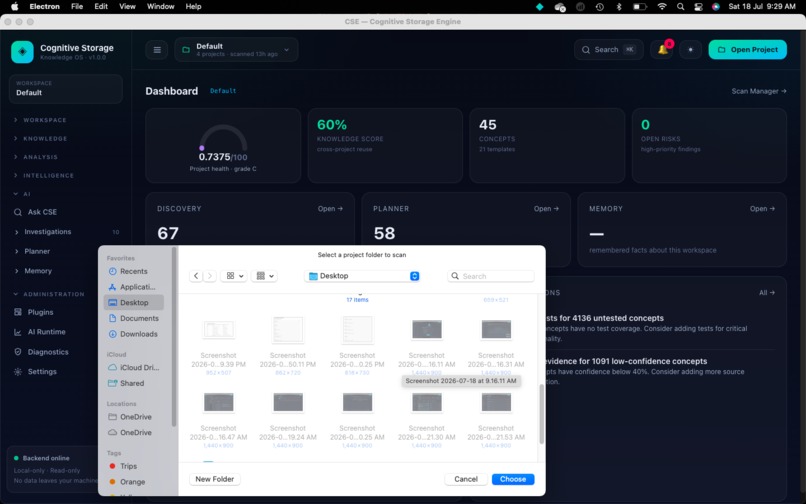Viewport: 806px width, 504px height.
Task: Open Spotlight search in menu bar
Action: pos(681,7)
